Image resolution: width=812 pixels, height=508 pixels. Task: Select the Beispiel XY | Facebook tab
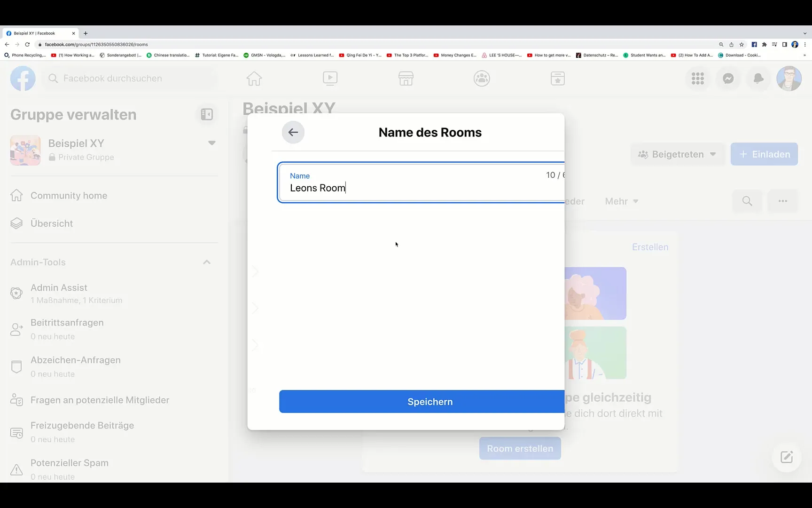[40, 33]
